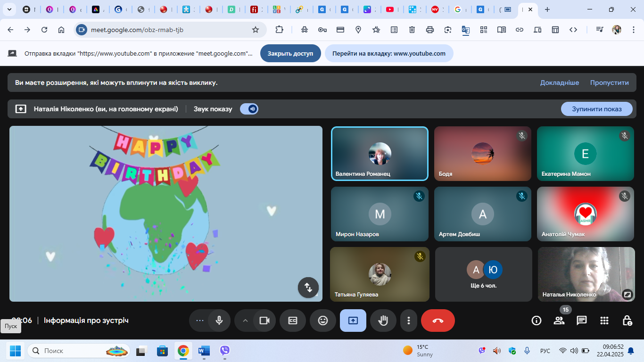Mute the microphone in Meet toolbar
This screenshot has width=644, height=362.
pyautogui.click(x=219, y=321)
